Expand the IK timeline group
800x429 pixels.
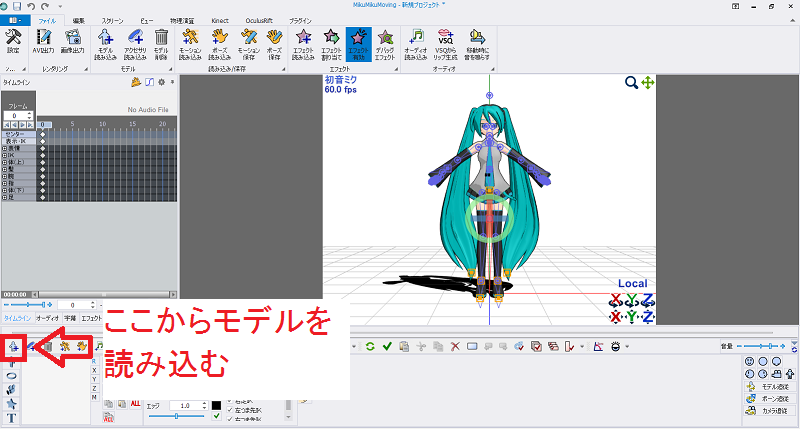point(5,155)
